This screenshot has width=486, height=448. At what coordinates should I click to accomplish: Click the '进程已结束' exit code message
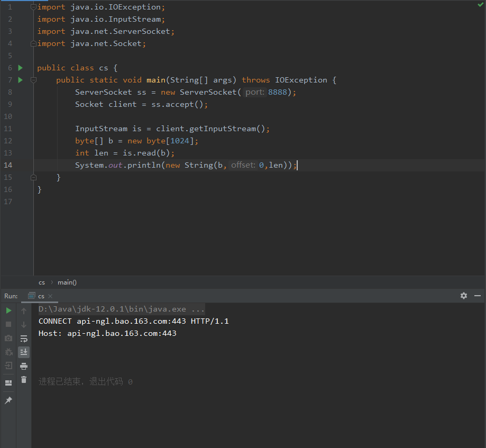86,382
